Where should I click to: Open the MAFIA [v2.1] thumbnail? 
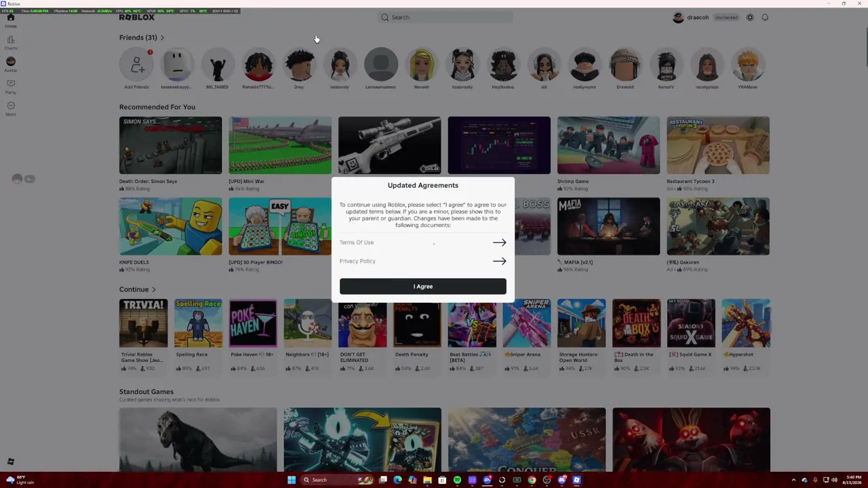(x=608, y=226)
